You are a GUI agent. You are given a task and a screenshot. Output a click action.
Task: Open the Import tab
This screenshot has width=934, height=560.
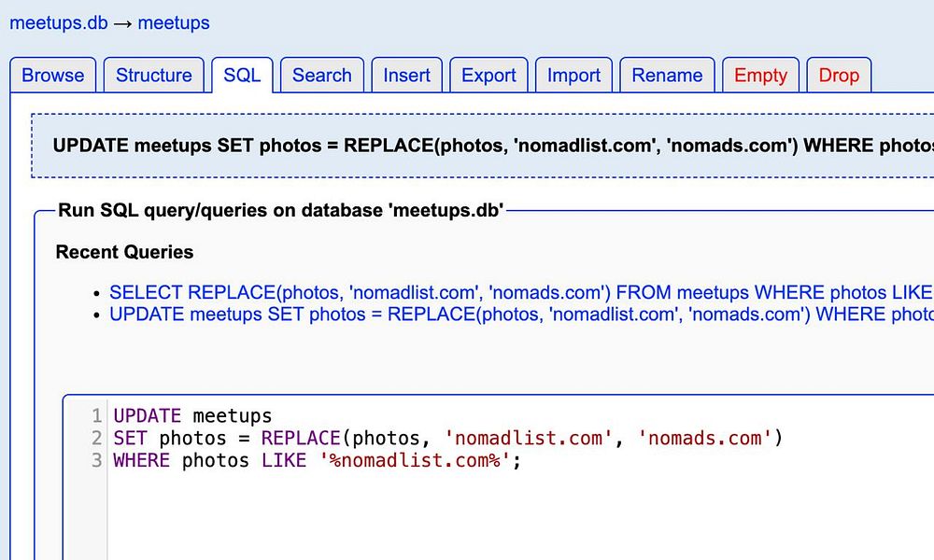(x=574, y=76)
